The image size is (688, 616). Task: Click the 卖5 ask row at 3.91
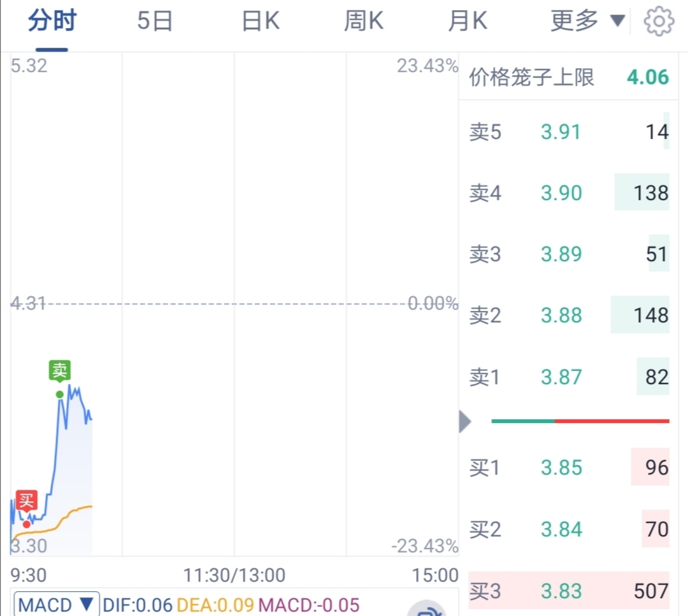coord(569,132)
